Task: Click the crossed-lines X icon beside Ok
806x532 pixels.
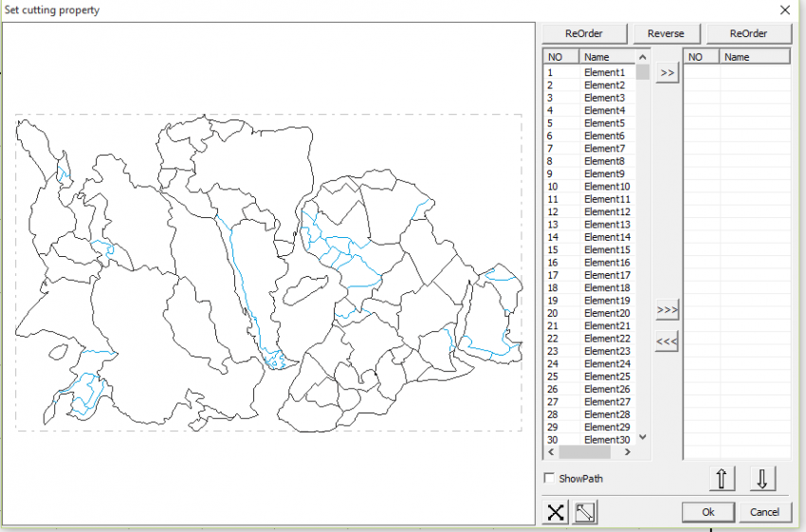Action: pos(556,512)
